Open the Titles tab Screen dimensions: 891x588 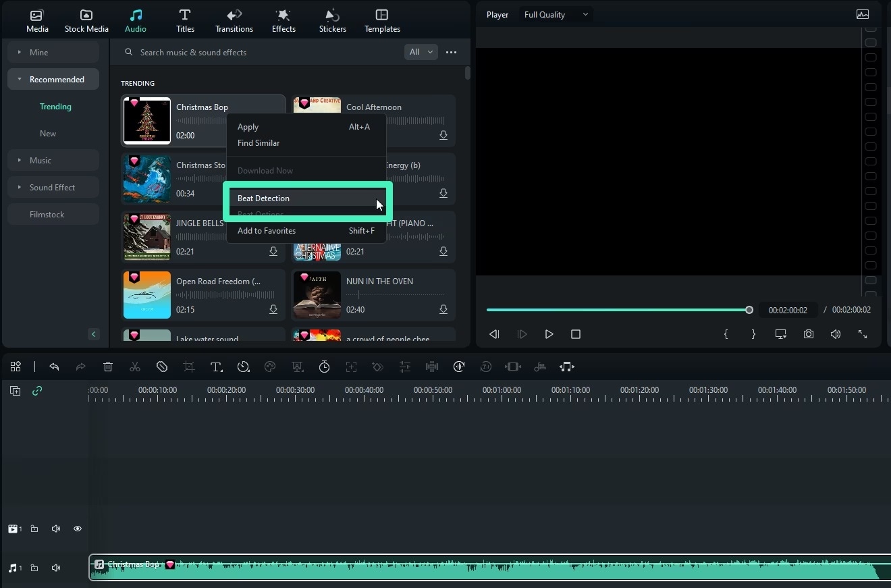(185, 21)
